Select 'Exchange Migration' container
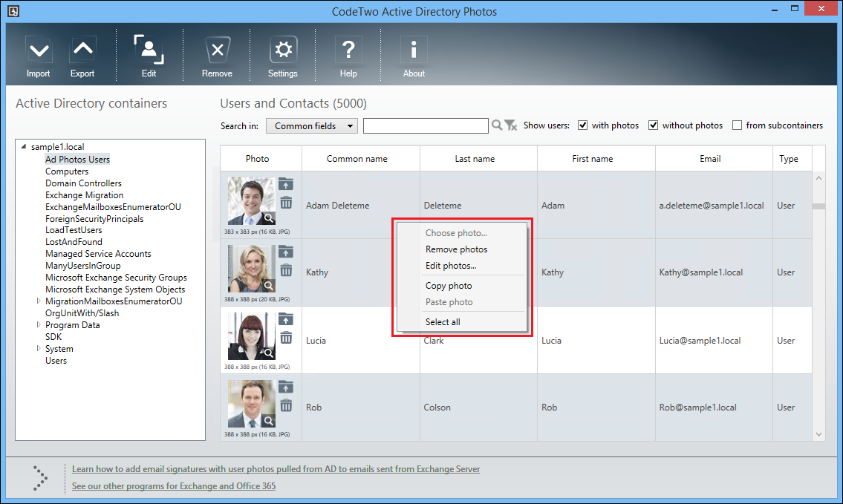The width and height of the screenshot is (843, 504). (x=85, y=195)
